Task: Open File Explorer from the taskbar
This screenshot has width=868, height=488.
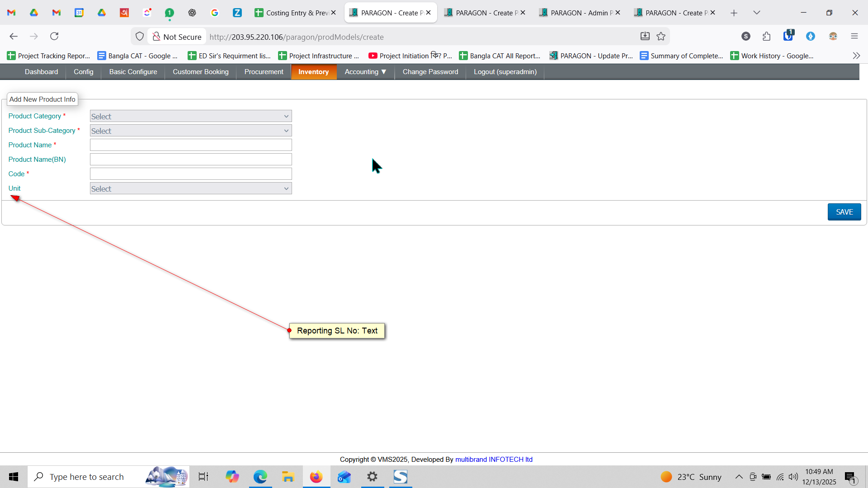Action: click(288, 477)
